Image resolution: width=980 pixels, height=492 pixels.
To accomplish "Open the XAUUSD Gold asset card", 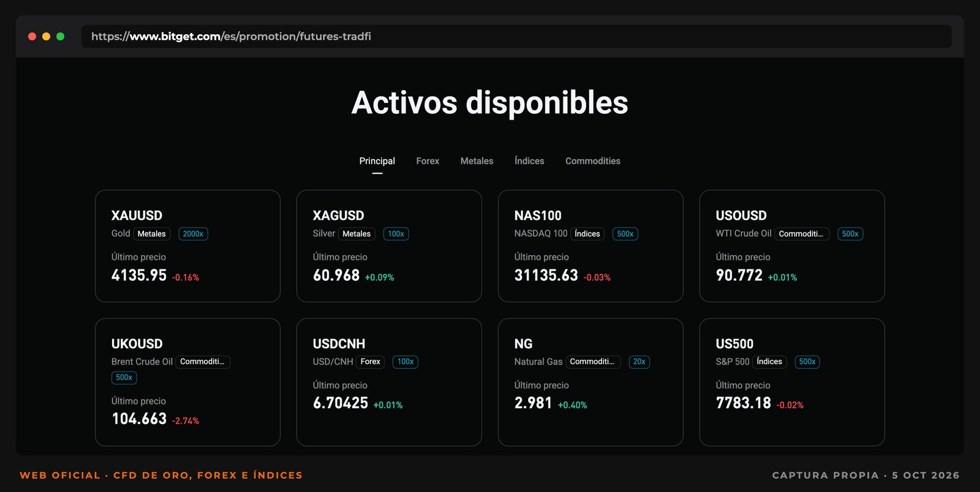I will point(187,246).
